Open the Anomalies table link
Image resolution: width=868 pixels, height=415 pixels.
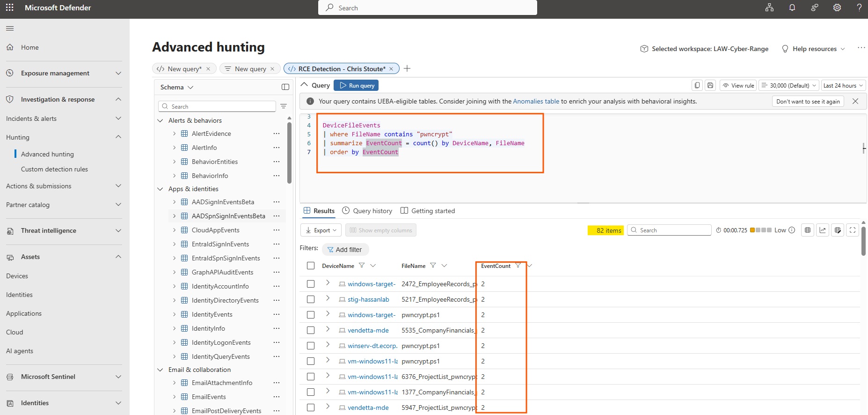coord(536,101)
